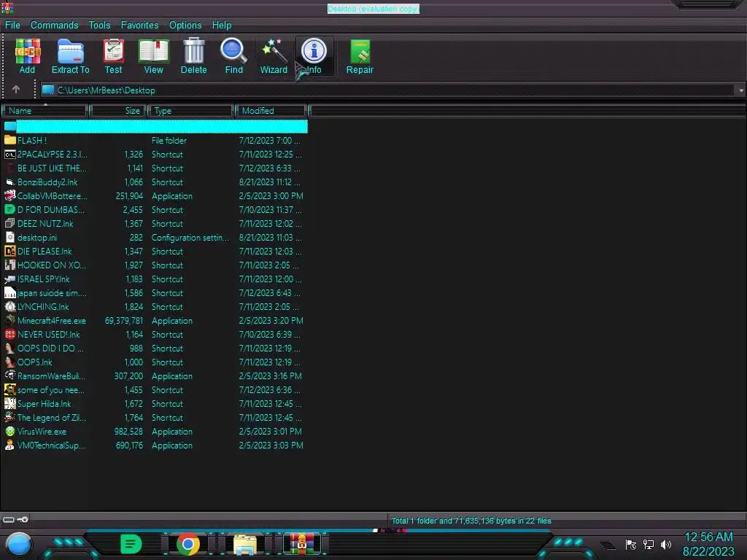Go up one folder level arrow
Viewport: 747px width, 560px height.
tap(16, 90)
